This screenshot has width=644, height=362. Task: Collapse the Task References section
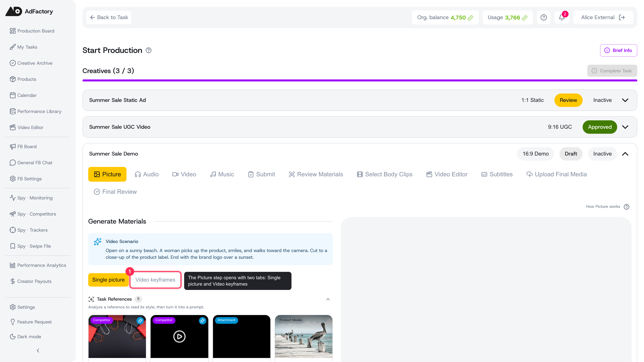(x=328, y=299)
